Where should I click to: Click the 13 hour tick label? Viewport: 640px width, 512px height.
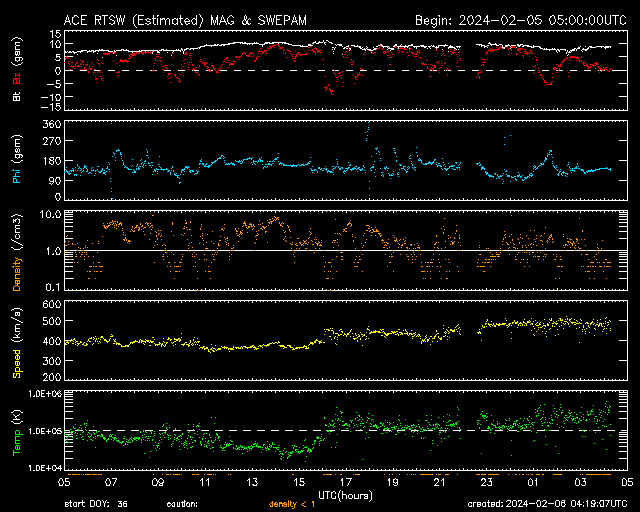(x=251, y=482)
